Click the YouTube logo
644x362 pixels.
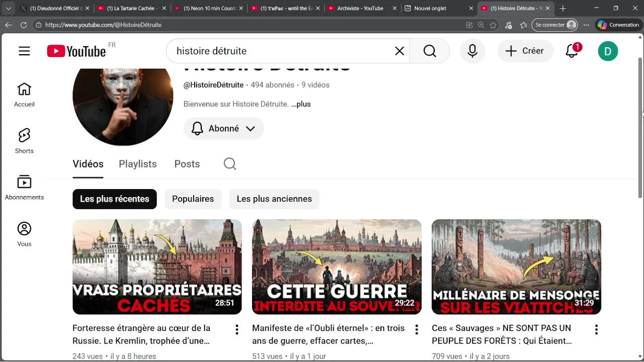tap(76, 51)
